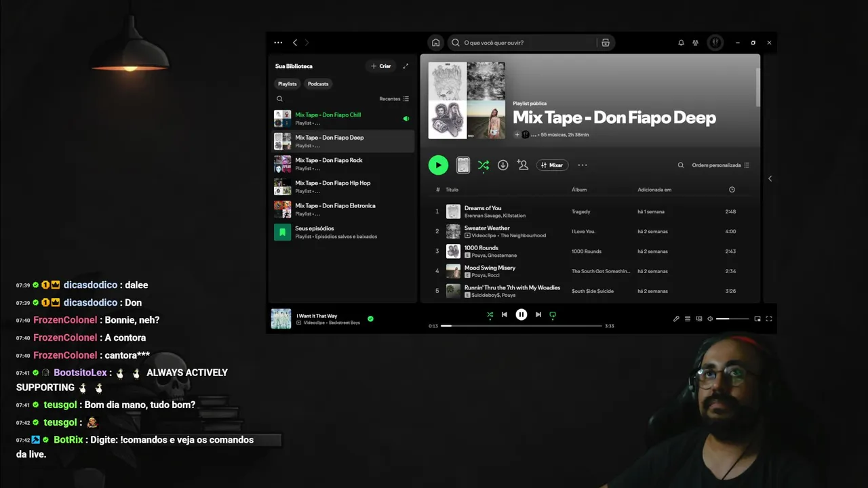This screenshot has width=868, height=488.
Task: Mute the volume speaker icon
Action: [710, 319]
